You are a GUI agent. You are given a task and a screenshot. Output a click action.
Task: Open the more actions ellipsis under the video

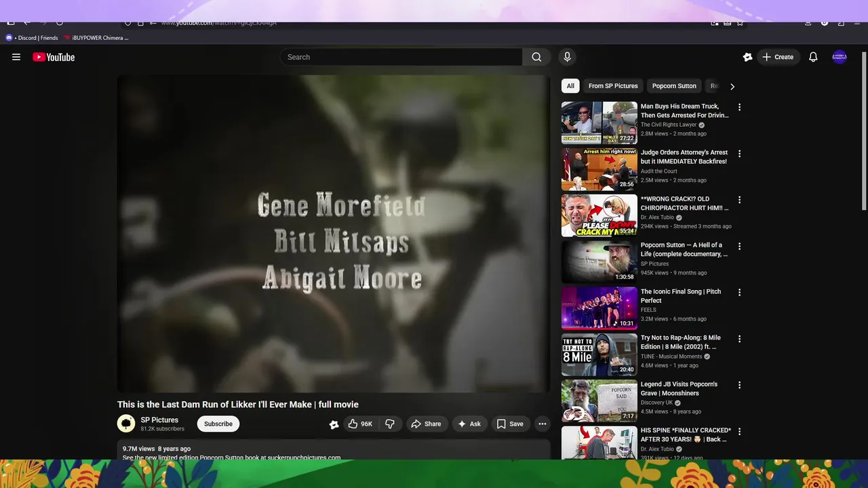pos(542,424)
